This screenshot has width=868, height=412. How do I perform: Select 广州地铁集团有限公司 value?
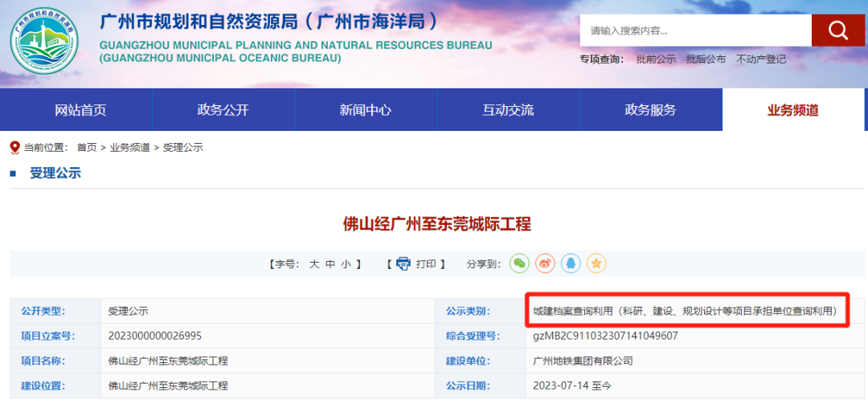[x=583, y=361]
